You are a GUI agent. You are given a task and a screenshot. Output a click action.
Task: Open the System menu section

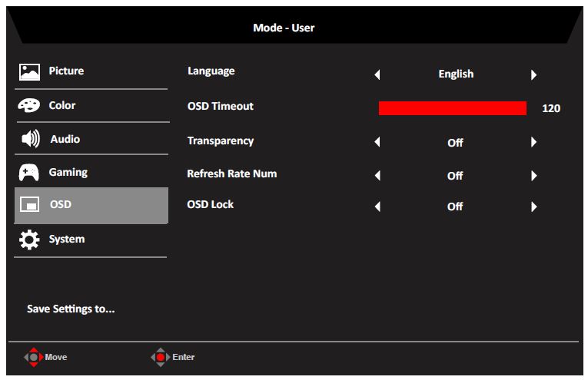pyautogui.click(x=67, y=240)
